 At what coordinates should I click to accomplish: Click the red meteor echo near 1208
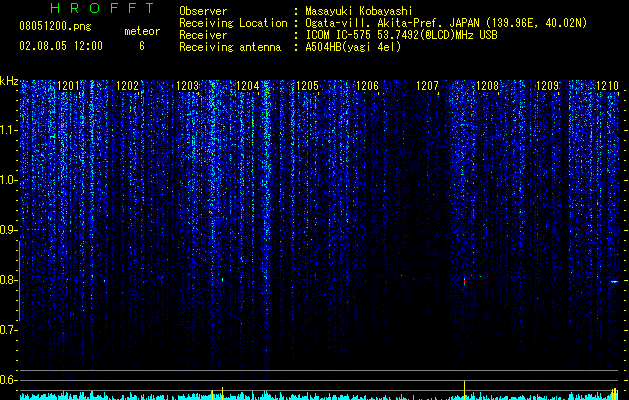click(464, 282)
